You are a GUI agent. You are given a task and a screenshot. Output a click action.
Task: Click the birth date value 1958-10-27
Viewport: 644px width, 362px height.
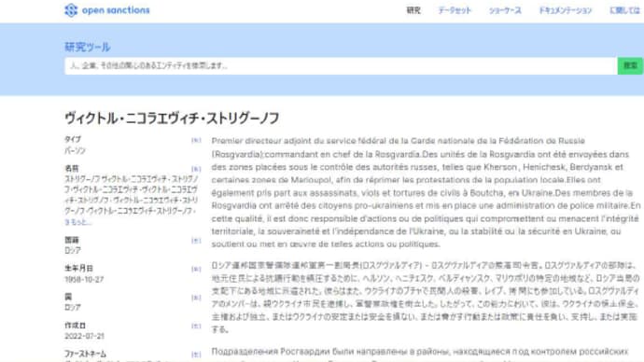[84, 280]
